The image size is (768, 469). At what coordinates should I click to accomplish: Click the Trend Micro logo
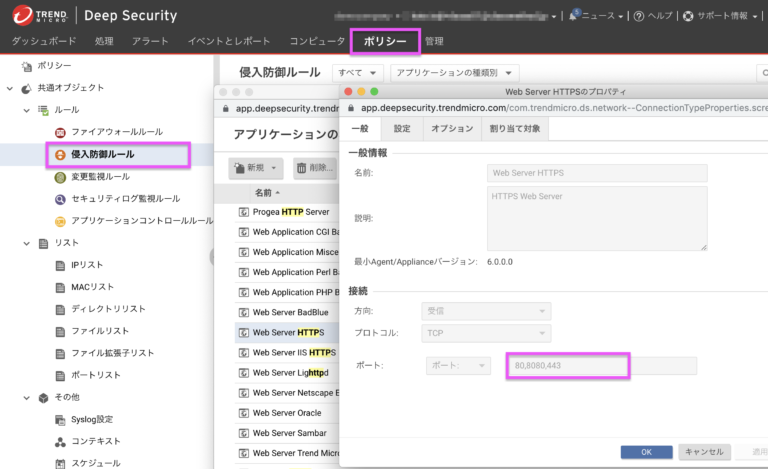tap(40, 15)
